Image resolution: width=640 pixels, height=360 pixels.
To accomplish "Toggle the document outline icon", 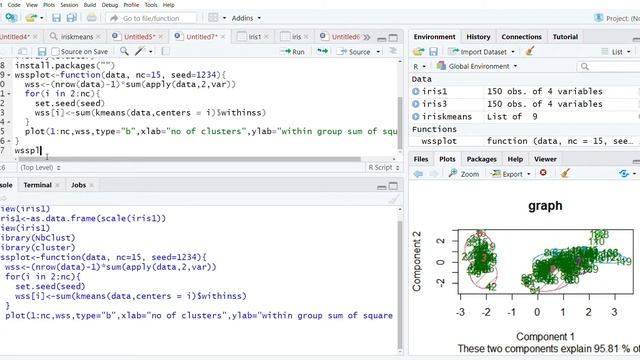I will (x=393, y=51).
